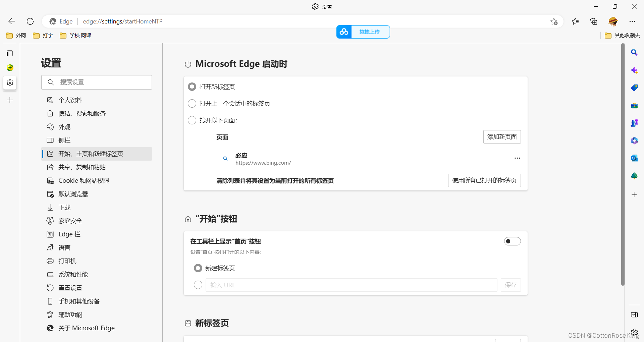The width and height of the screenshot is (644, 342).
Task: Open 侧栏 settings section
Action: [x=97, y=140]
